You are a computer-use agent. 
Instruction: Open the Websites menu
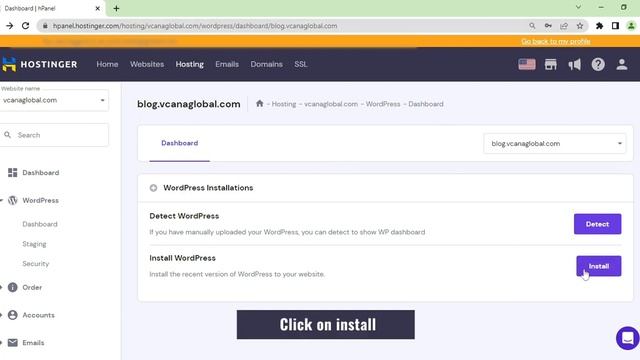pyautogui.click(x=147, y=64)
